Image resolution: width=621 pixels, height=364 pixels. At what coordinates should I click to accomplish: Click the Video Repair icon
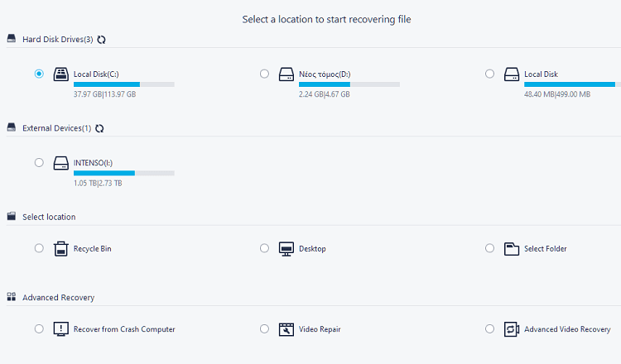(x=286, y=329)
